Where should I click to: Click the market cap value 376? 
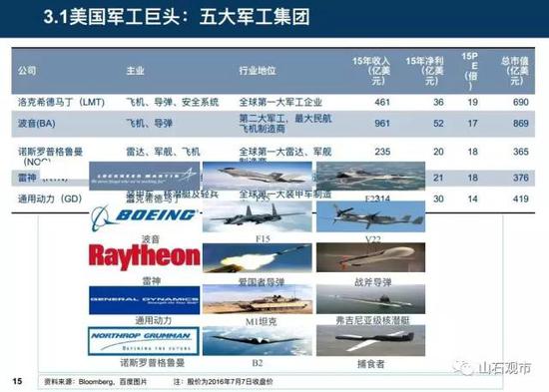pos(521,178)
